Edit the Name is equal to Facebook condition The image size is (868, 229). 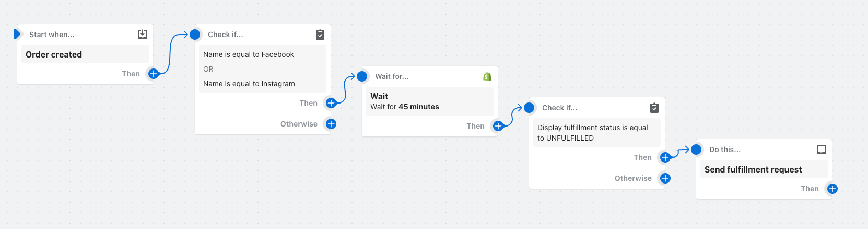click(249, 54)
